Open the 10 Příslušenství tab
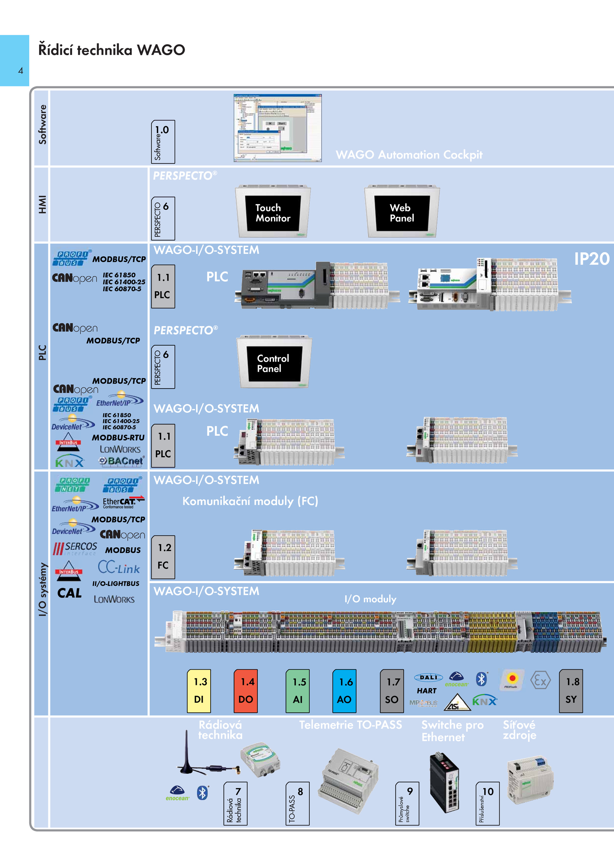Image resolution: width=614 pixels, height=868 pixels. tap(487, 804)
